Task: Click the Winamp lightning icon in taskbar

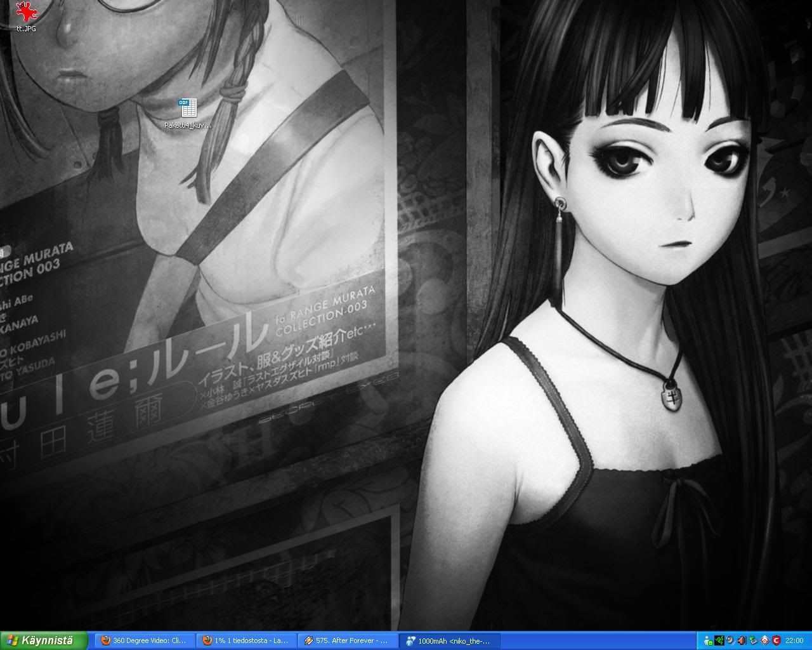Action: (x=308, y=640)
